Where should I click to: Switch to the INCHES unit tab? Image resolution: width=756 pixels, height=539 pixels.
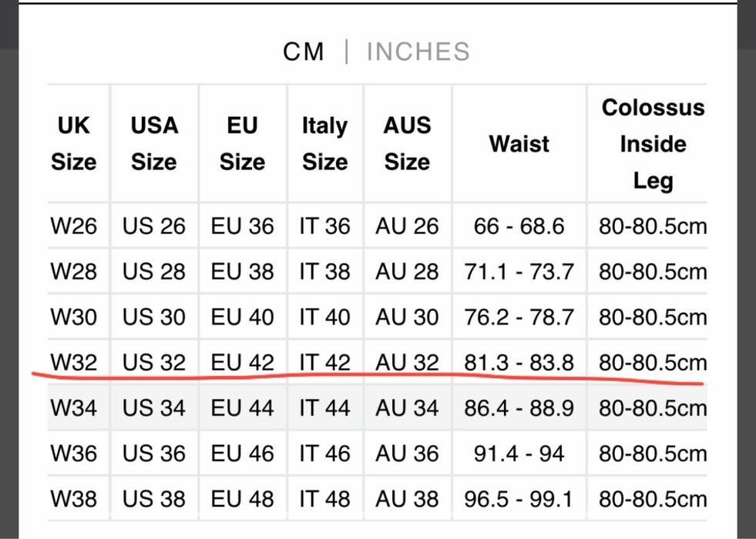(x=418, y=52)
